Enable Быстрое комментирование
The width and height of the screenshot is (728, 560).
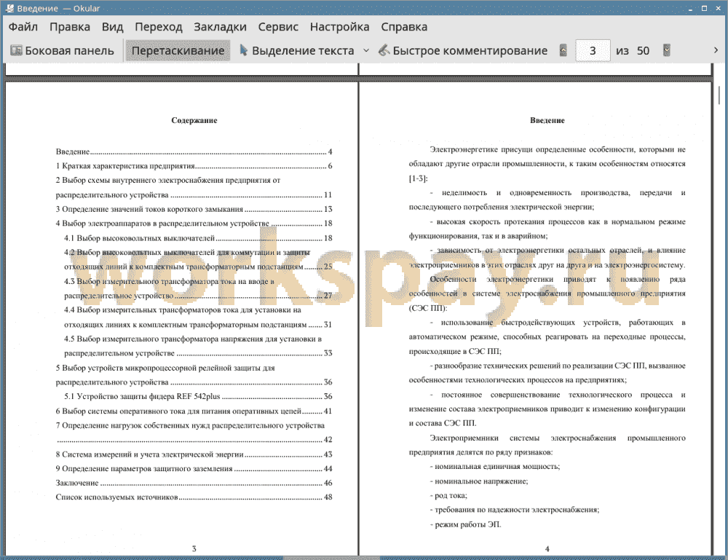(463, 51)
